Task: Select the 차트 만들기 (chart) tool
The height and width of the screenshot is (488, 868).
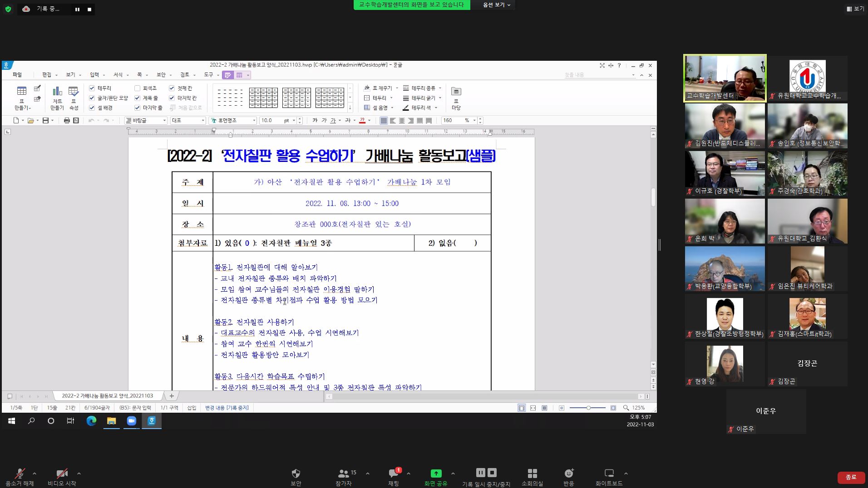Action: [56, 97]
